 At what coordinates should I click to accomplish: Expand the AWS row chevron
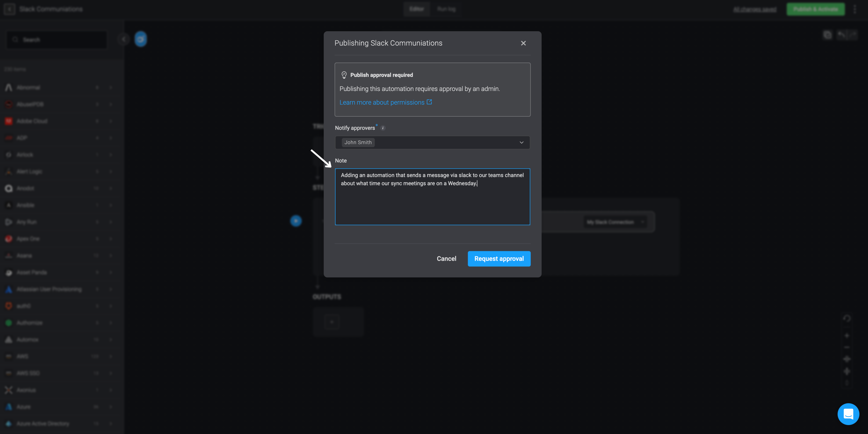coord(111,356)
